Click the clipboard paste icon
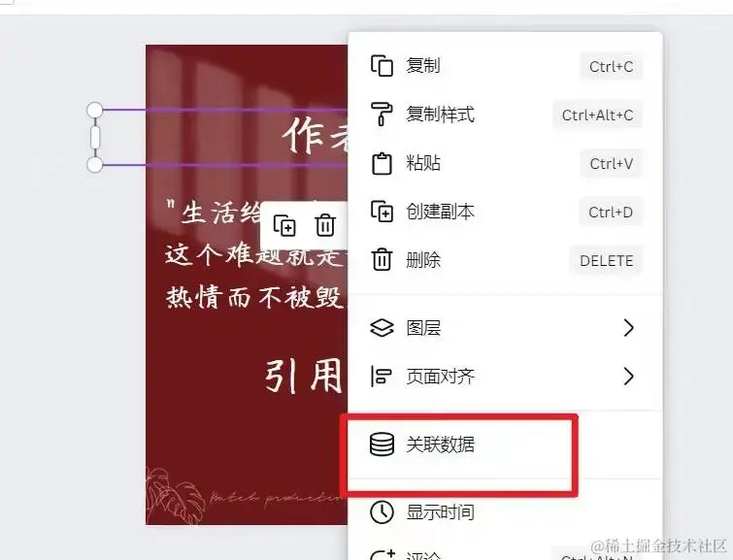 [x=382, y=164]
